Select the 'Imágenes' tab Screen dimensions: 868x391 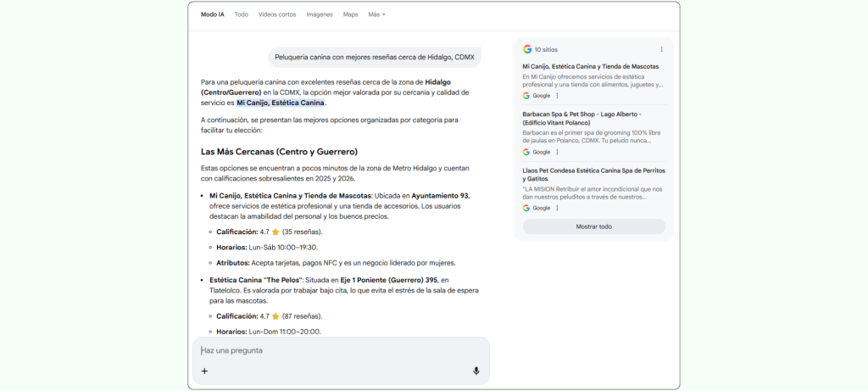[x=320, y=14]
